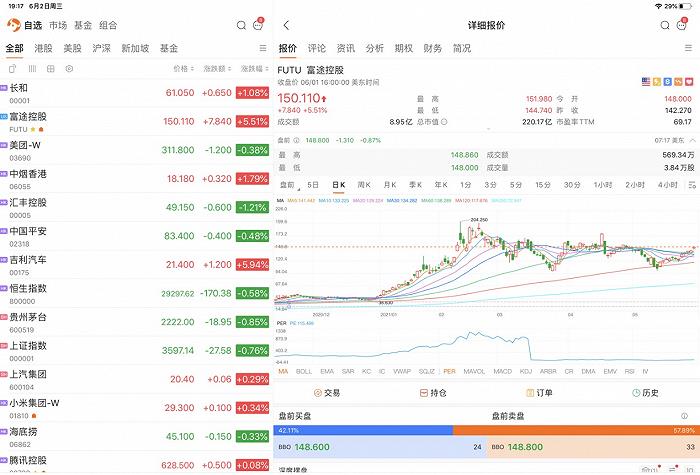Open the 交易 trade button

(327, 393)
